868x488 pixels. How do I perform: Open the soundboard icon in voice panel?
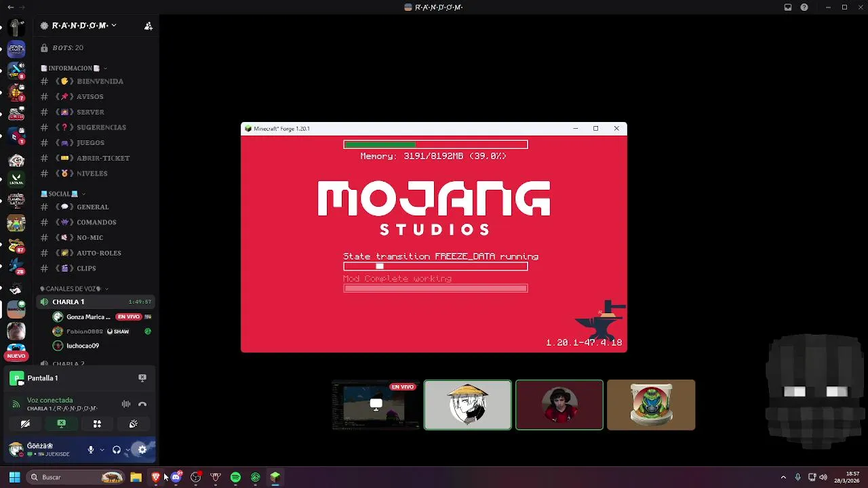(133, 424)
